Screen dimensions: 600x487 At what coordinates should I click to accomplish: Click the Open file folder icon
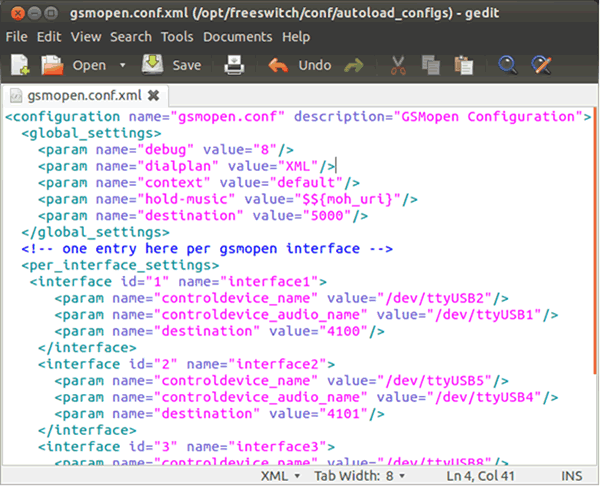[51, 66]
